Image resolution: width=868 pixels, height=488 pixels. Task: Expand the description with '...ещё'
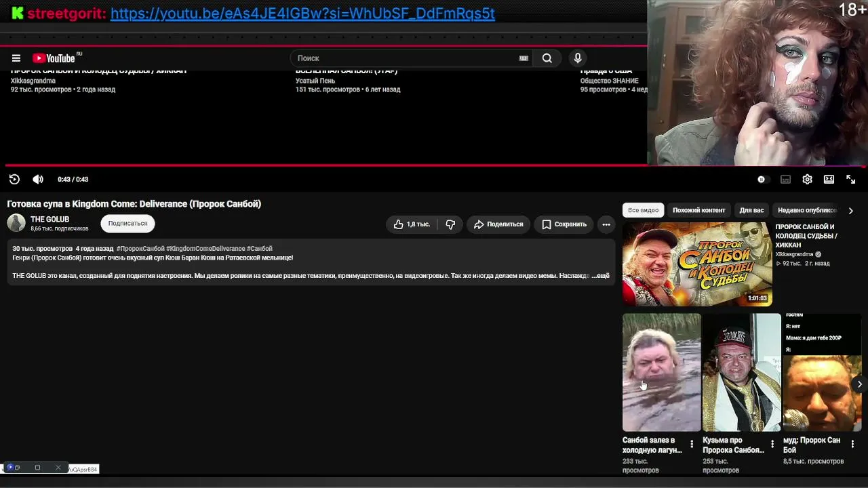tap(601, 276)
